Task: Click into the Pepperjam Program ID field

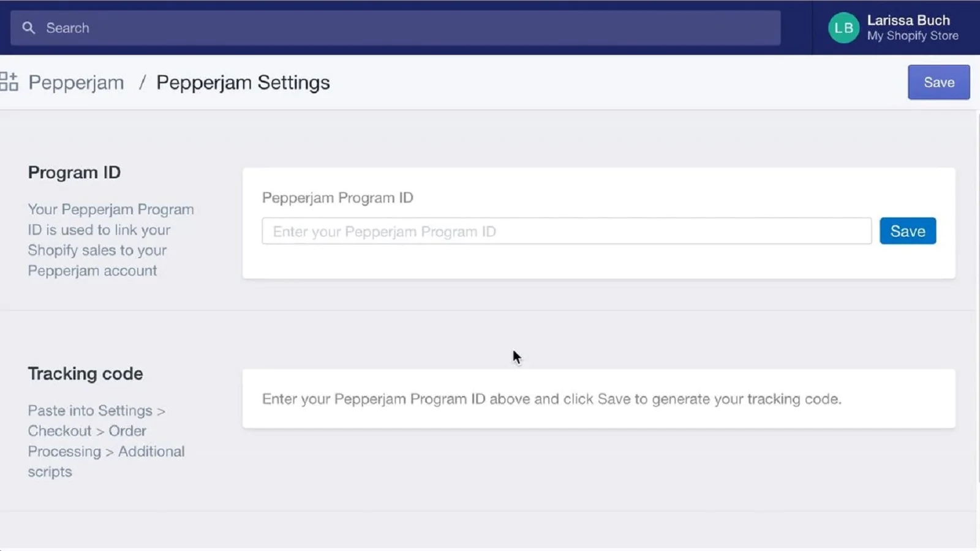Action: 566,231
